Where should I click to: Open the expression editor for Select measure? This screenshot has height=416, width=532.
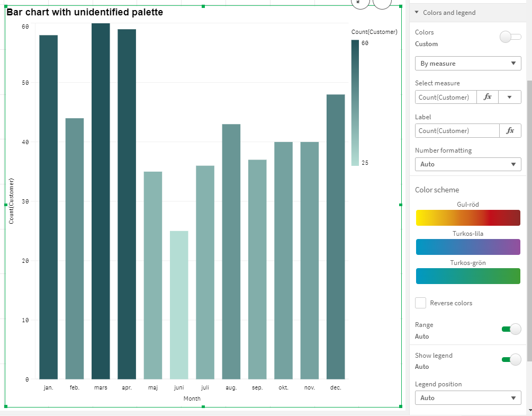click(x=488, y=97)
